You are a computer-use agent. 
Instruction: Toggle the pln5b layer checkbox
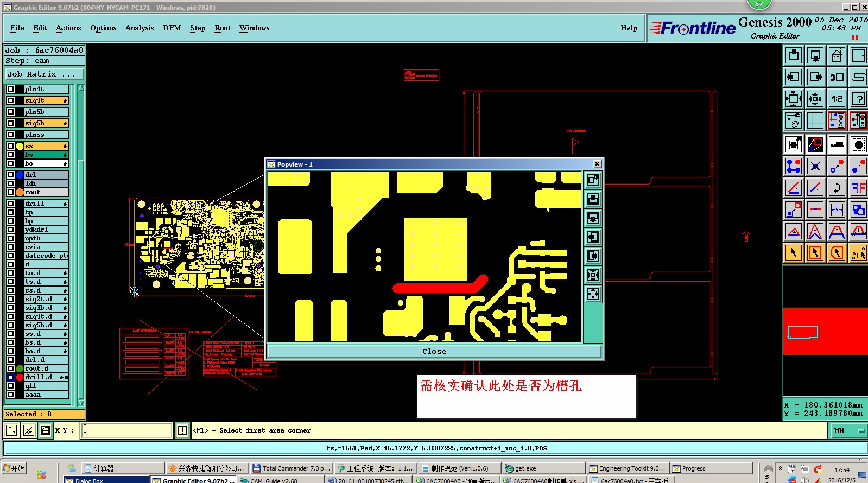coord(11,112)
